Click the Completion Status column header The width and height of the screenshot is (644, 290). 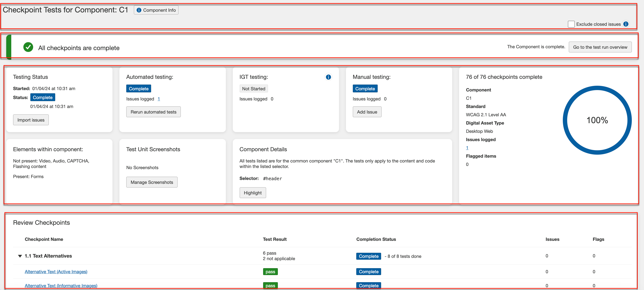pyautogui.click(x=376, y=239)
